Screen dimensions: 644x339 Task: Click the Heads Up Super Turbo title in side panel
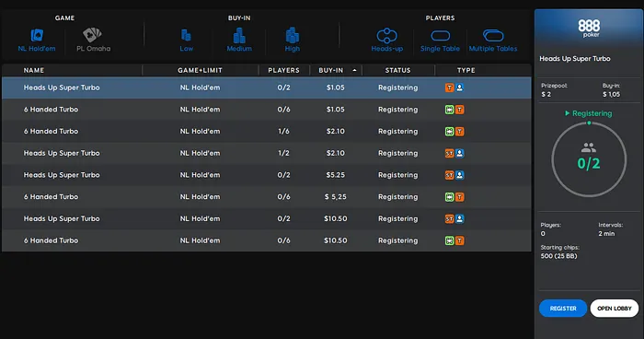click(x=575, y=59)
